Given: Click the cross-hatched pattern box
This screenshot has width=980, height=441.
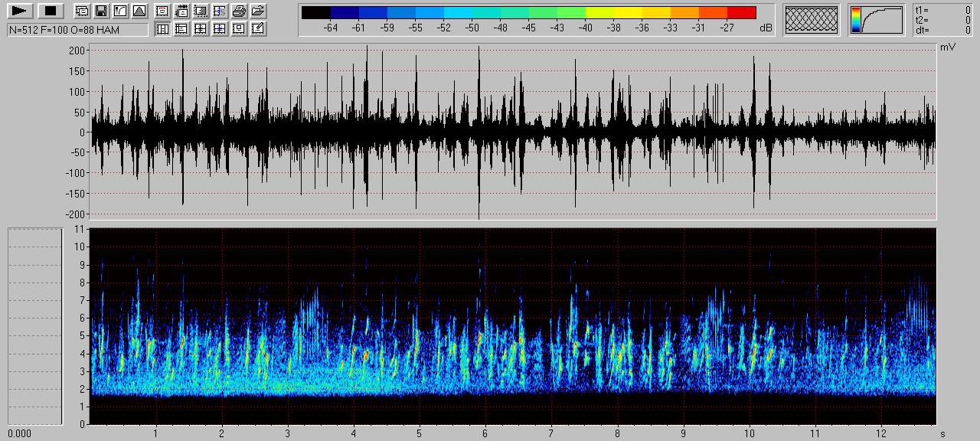Looking at the screenshot, I should [x=812, y=20].
